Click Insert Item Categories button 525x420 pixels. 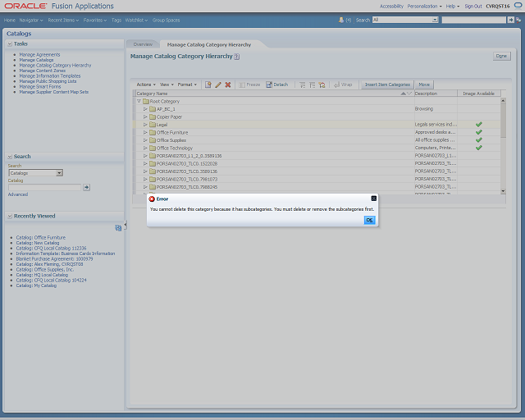click(x=387, y=84)
